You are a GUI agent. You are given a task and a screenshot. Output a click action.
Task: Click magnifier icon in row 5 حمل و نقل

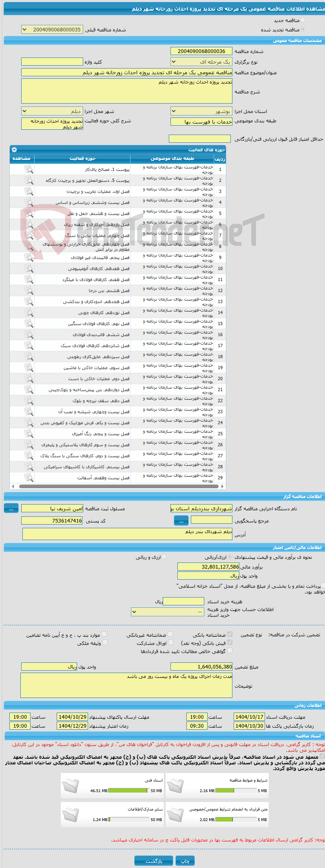click(29, 213)
